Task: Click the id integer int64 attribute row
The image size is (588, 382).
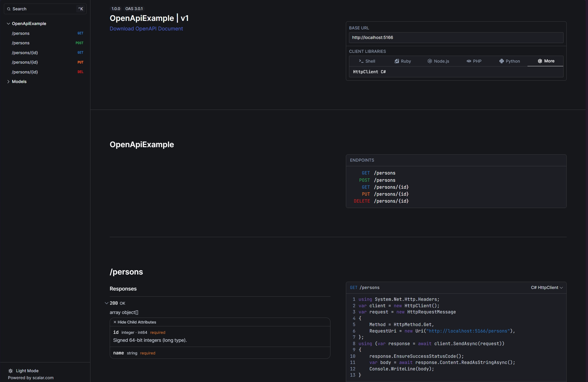Action: tap(220, 337)
